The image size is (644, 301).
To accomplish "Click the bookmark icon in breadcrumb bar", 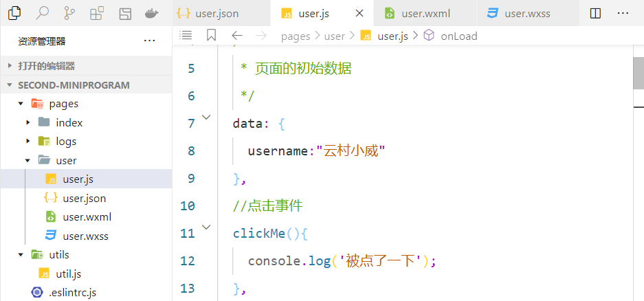I will (x=211, y=36).
